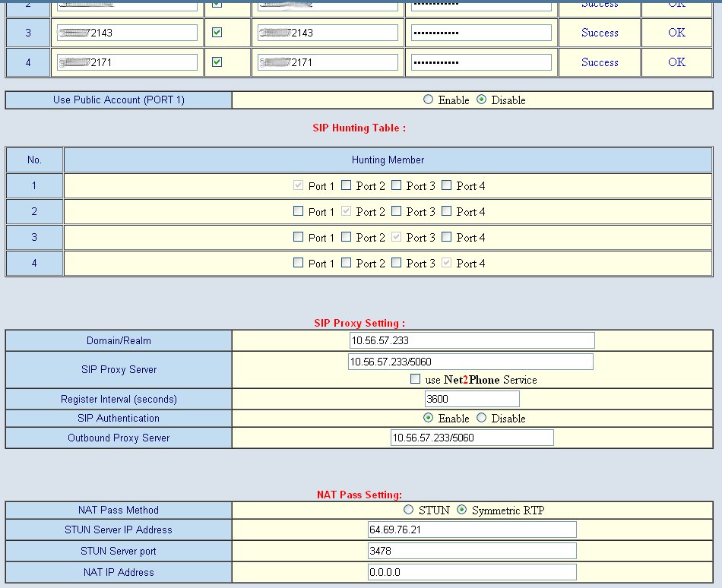Toggle the use Net2Phone Service checkbox

point(415,379)
